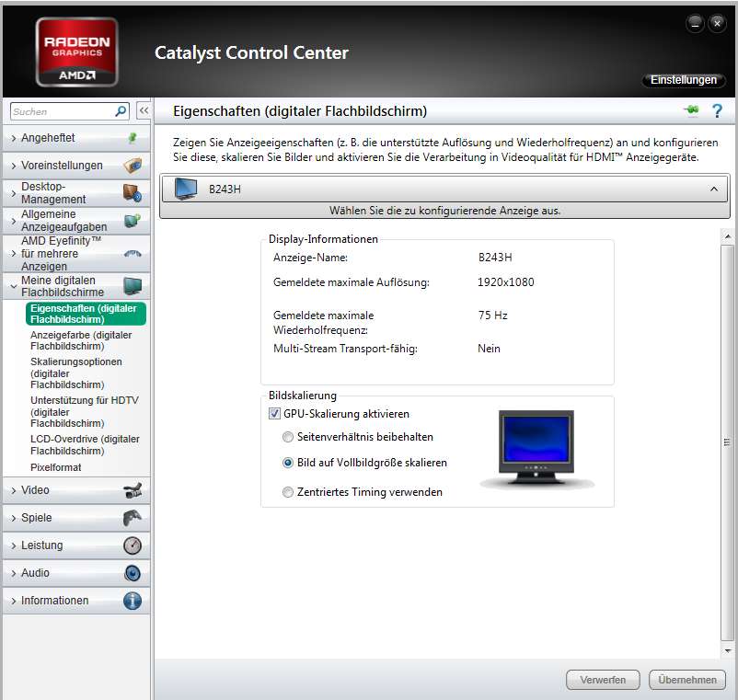Click the Video camcorder icon
738x700 pixels.
click(x=133, y=490)
